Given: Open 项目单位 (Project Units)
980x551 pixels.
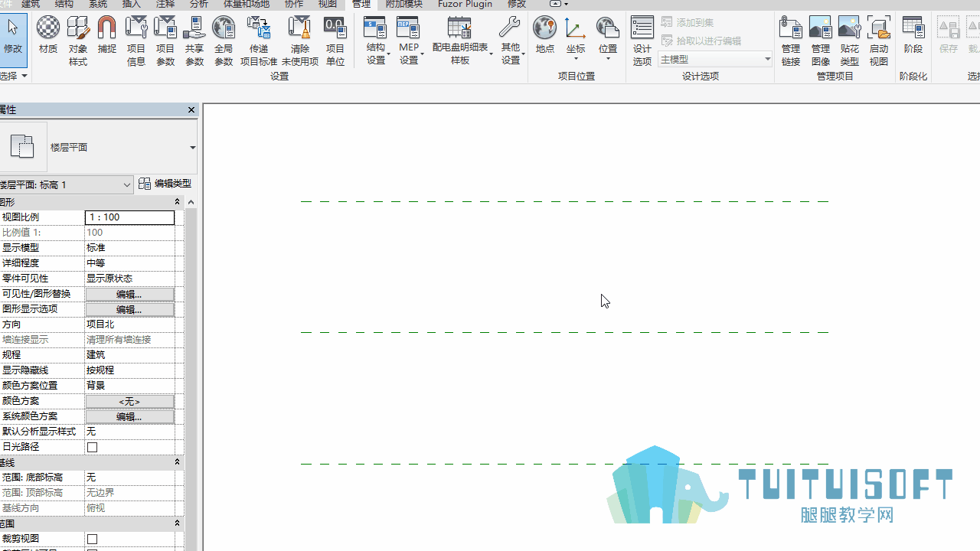Looking at the screenshot, I should tap(335, 41).
